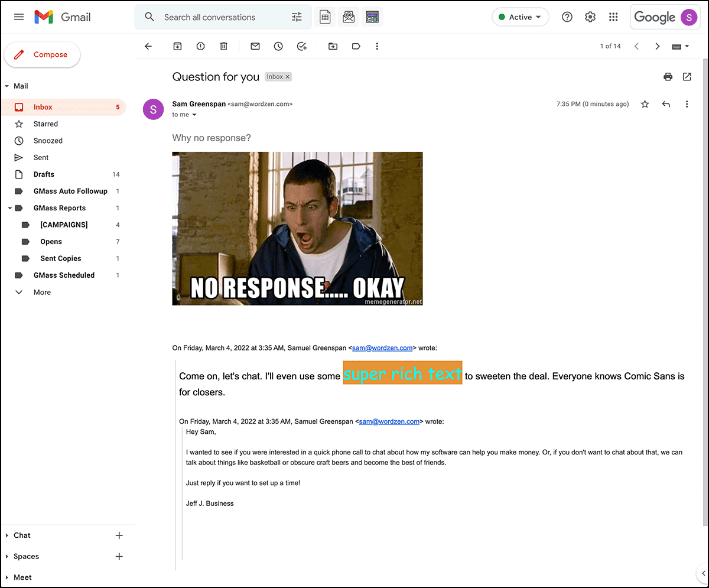Open the [CAMPAIGNS] label
This screenshot has width=709, height=588.
click(x=63, y=225)
